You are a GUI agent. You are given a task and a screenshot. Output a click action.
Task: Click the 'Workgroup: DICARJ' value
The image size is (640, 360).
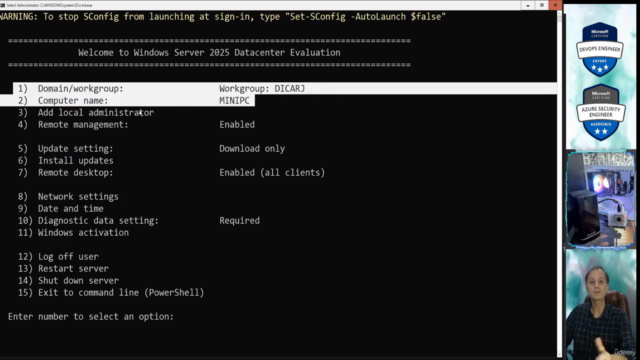tap(262, 89)
